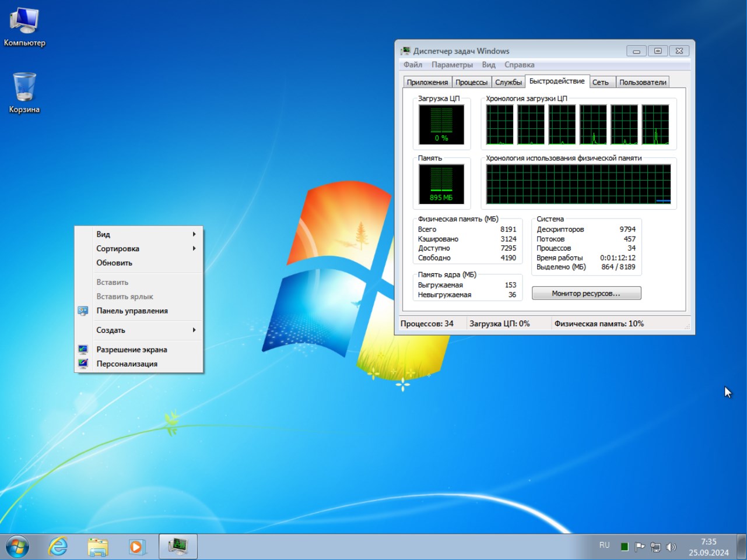Click the Выделено (МБ) value 864 / 8189

618,267
